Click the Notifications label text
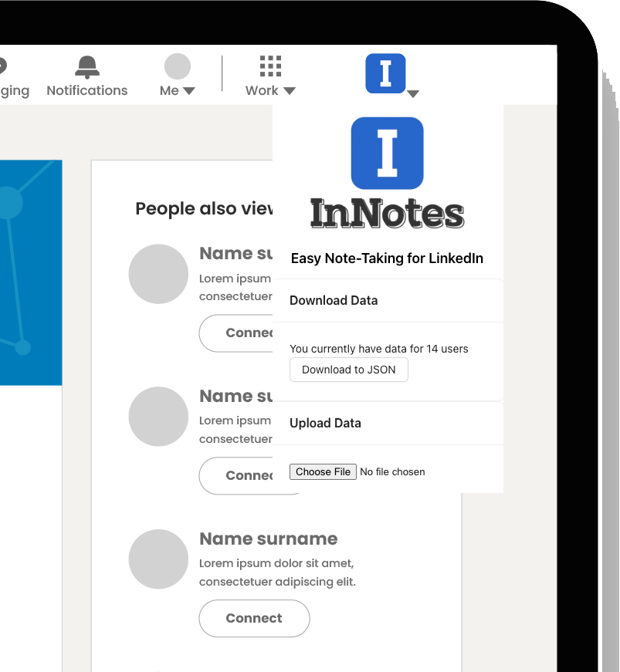Image resolution: width=620 pixels, height=672 pixels. coord(87,90)
